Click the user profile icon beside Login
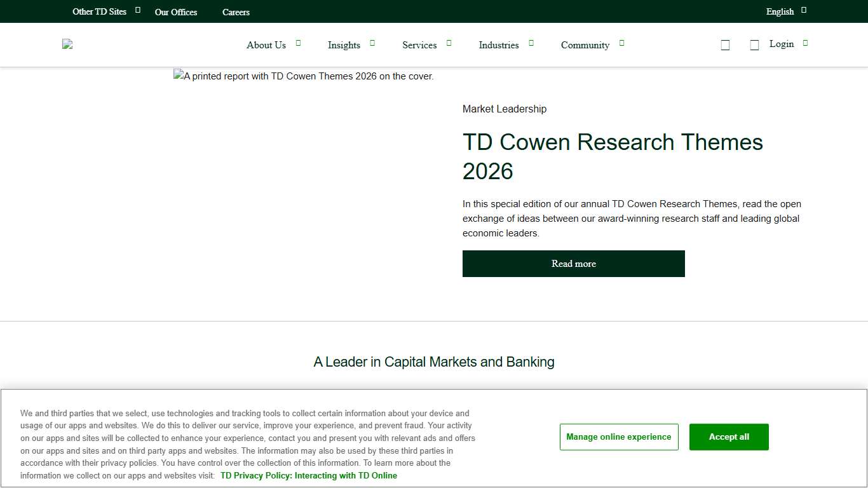868x488 pixels. pos(754,44)
